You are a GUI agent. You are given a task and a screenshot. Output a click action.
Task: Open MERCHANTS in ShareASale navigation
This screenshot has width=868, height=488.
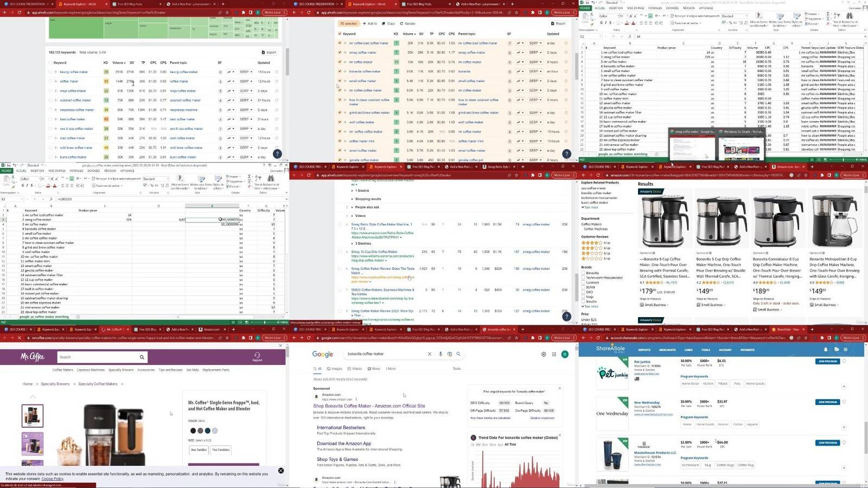(667, 350)
